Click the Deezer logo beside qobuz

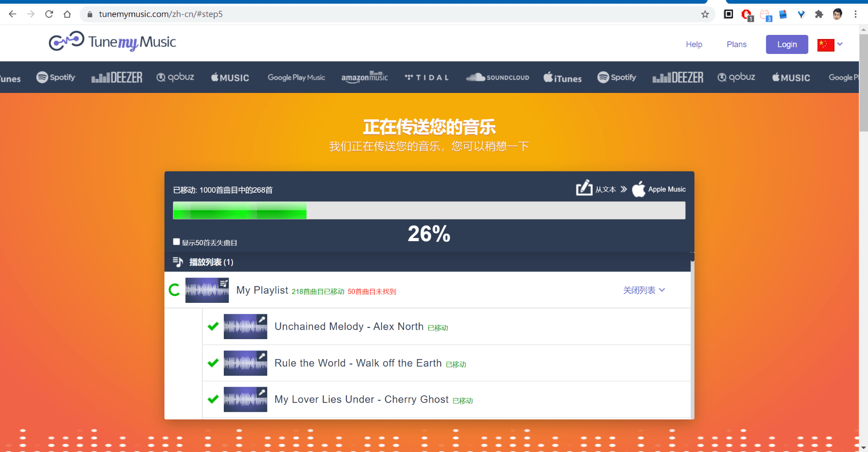[x=117, y=78]
